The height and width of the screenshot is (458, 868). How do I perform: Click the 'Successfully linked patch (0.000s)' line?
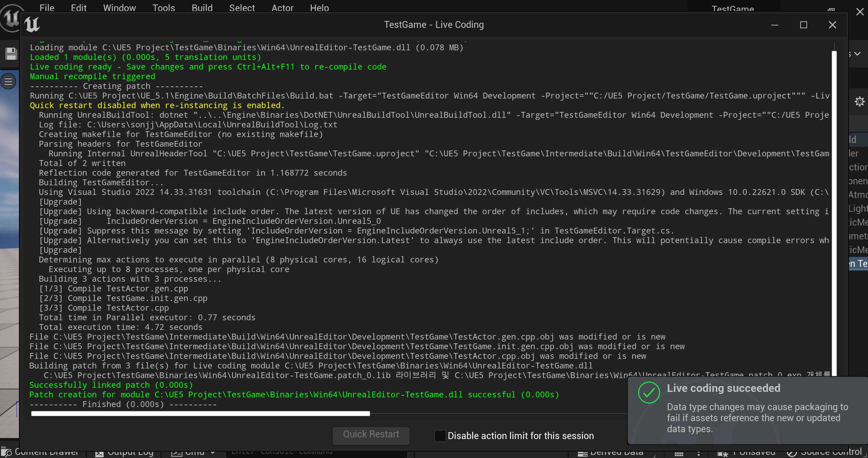point(111,385)
